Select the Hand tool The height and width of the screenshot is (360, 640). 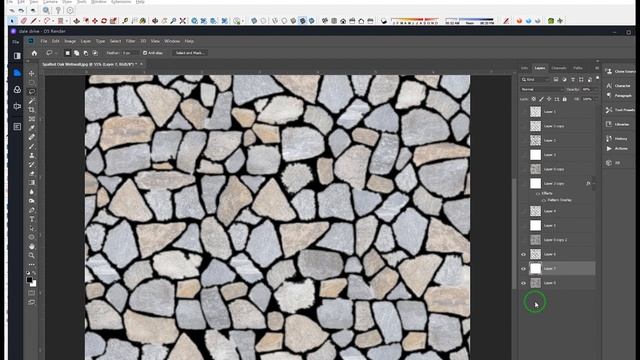(31, 246)
